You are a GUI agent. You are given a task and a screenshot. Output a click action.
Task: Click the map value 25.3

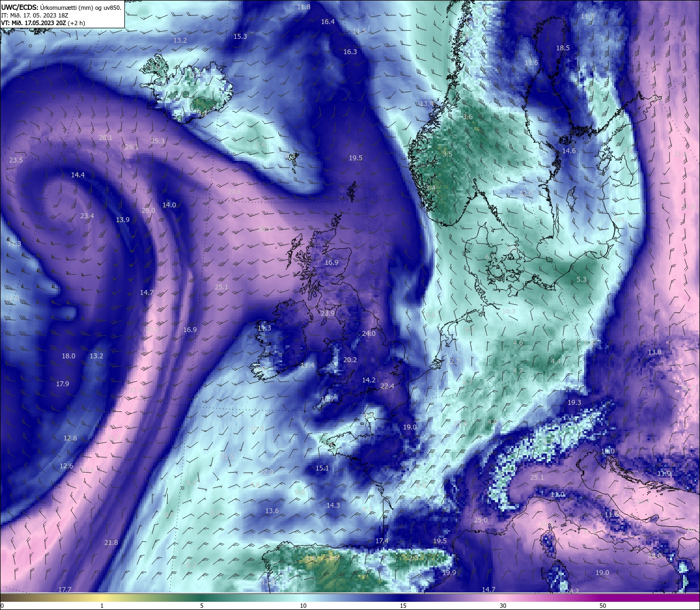pyautogui.click(x=157, y=141)
